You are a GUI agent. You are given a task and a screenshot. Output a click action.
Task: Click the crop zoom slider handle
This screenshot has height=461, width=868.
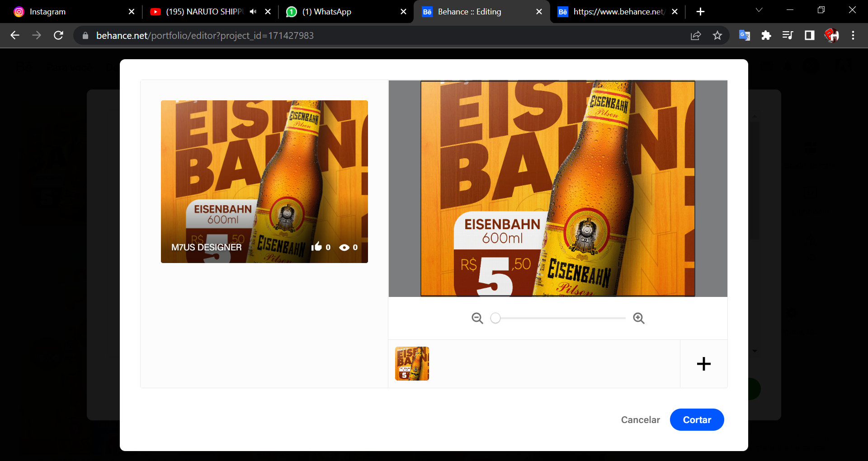[495, 318]
